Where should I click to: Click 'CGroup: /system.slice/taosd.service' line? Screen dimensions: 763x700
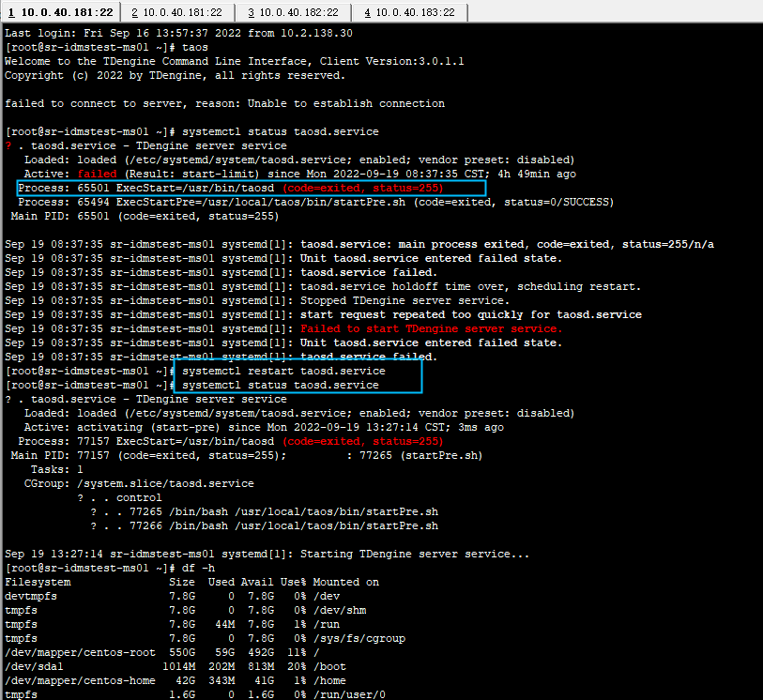(x=139, y=483)
